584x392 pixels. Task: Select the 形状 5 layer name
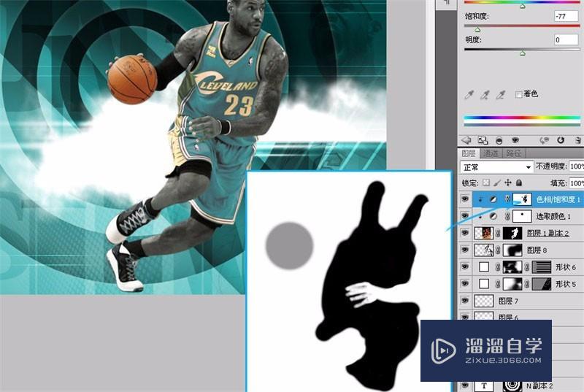click(565, 284)
